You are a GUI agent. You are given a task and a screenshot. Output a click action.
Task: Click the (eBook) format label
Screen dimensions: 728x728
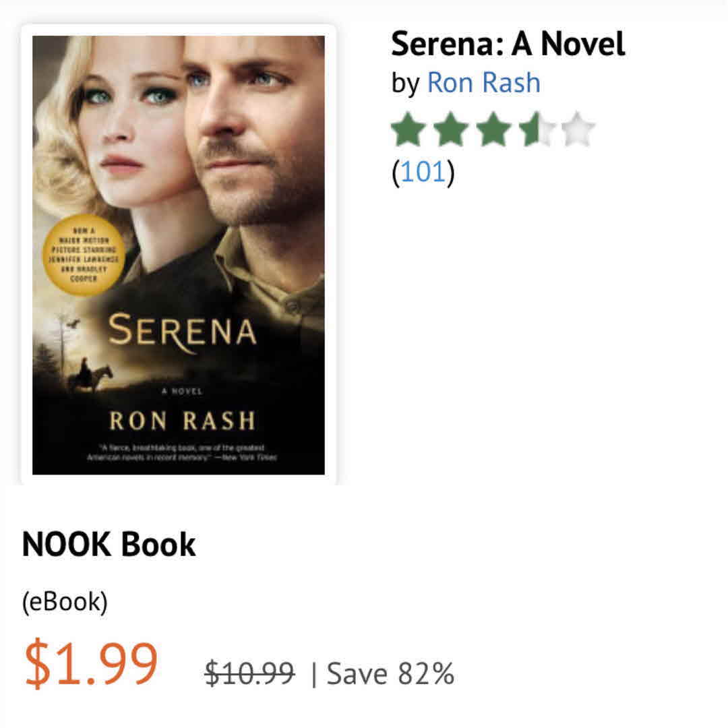[65, 602]
